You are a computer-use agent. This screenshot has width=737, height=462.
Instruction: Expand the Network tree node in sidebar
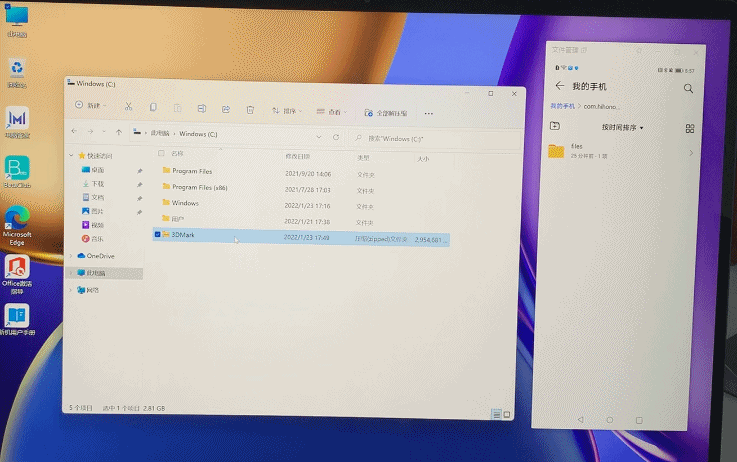[x=71, y=290]
